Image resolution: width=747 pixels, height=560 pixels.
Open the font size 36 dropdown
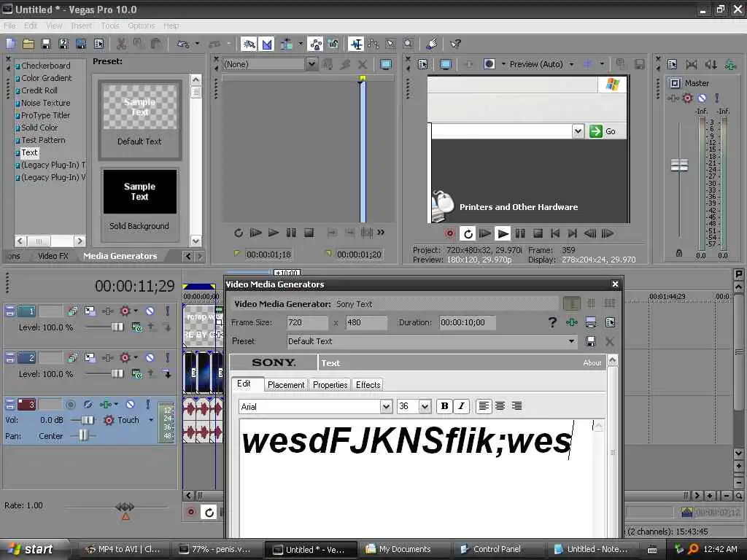(x=425, y=407)
